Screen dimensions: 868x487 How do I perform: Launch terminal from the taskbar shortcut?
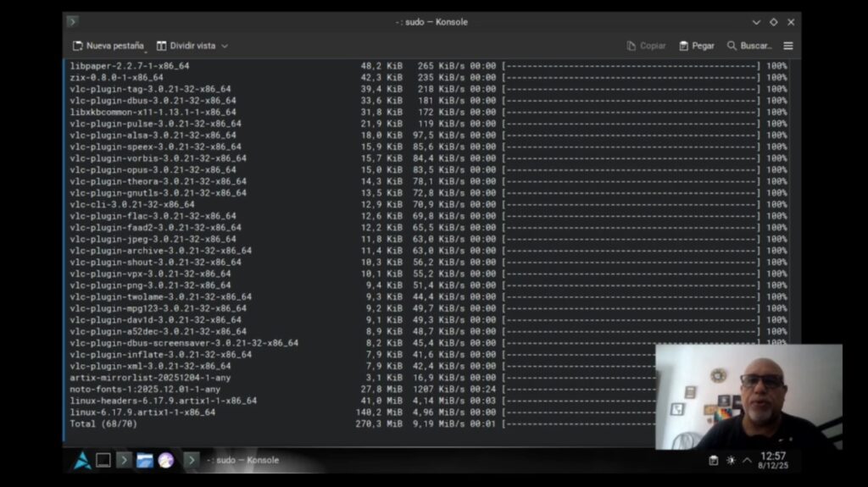[124, 461]
